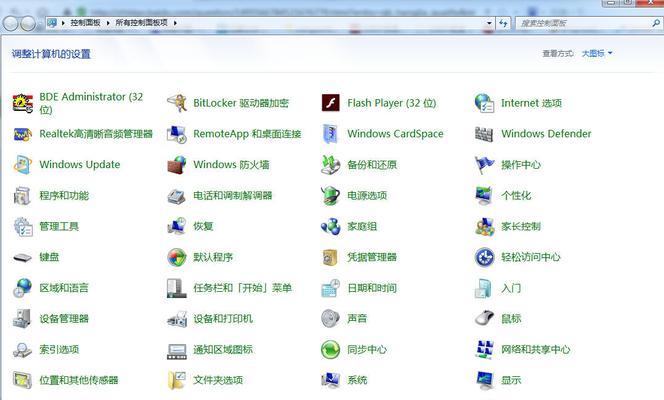Open the 大图标 view mode dropdown
The height and width of the screenshot is (400, 664).
point(597,53)
